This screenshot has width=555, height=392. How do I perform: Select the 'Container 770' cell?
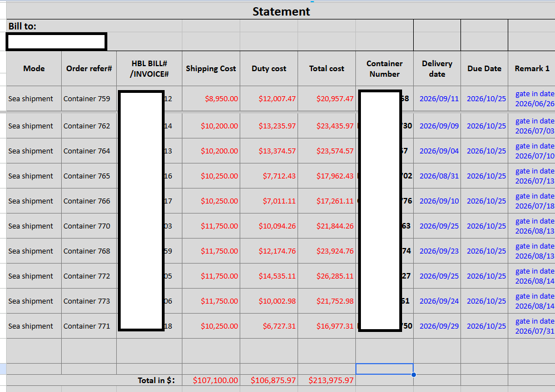point(89,226)
